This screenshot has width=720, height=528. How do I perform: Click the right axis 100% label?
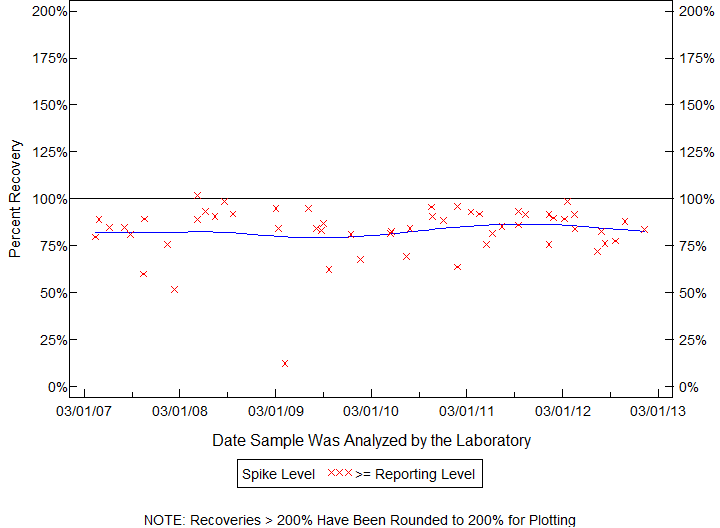697,199
